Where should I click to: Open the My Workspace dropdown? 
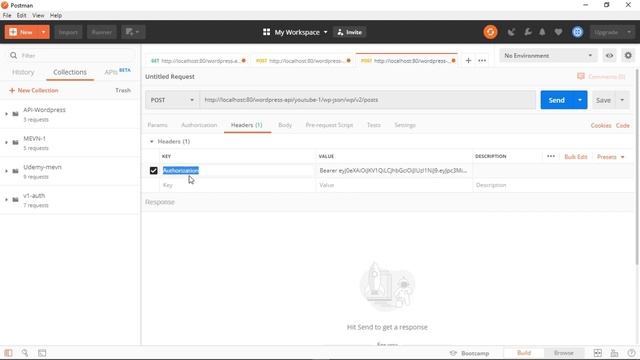coord(295,32)
